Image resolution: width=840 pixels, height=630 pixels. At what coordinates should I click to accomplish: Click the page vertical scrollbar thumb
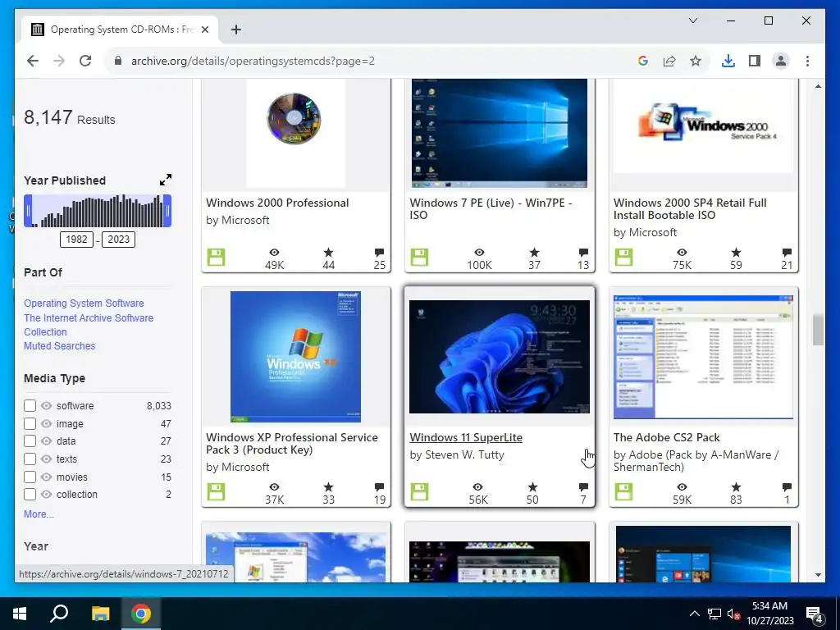click(818, 330)
